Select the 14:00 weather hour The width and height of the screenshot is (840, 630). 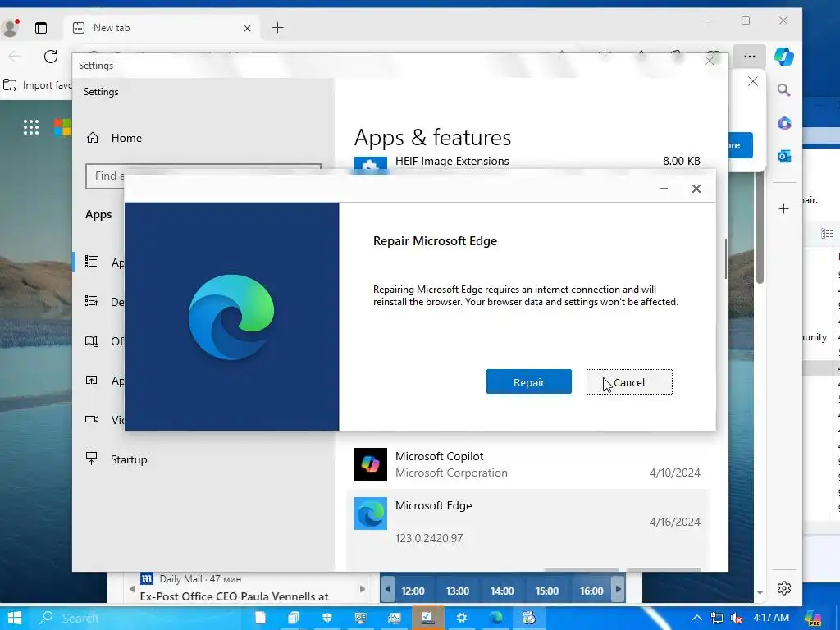[x=502, y=591]
